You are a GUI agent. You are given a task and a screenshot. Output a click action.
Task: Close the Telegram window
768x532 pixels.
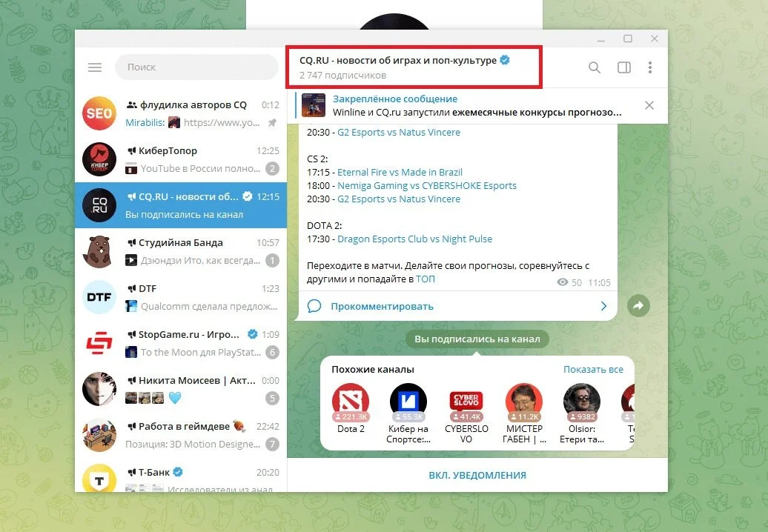655,39
